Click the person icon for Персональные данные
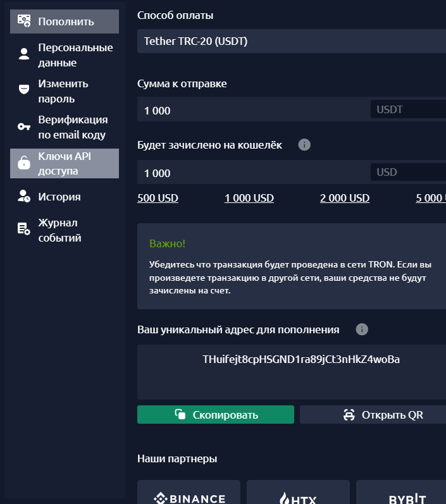Screen dimensions: 446x504 click(24, 54)
